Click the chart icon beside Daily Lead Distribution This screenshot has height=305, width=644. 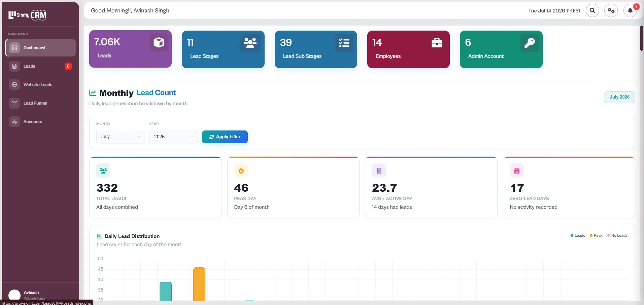pyautogui.click(x=99, y=236)
